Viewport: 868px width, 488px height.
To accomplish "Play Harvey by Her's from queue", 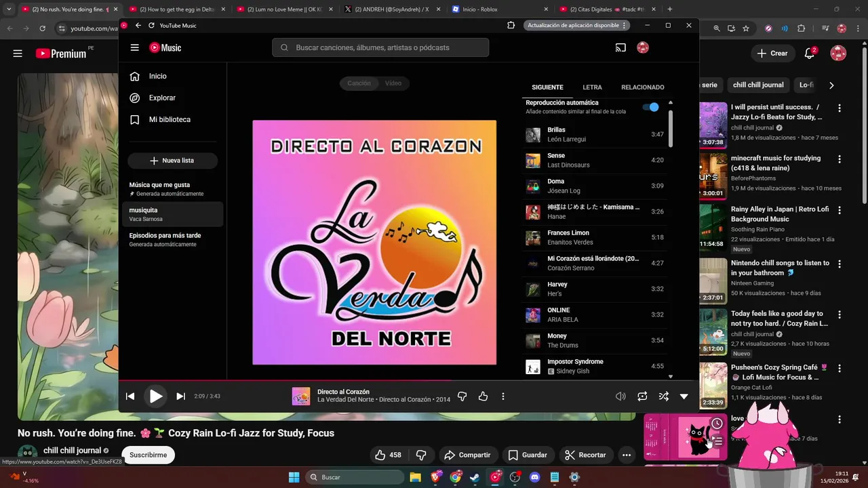I will coord(595,289).
